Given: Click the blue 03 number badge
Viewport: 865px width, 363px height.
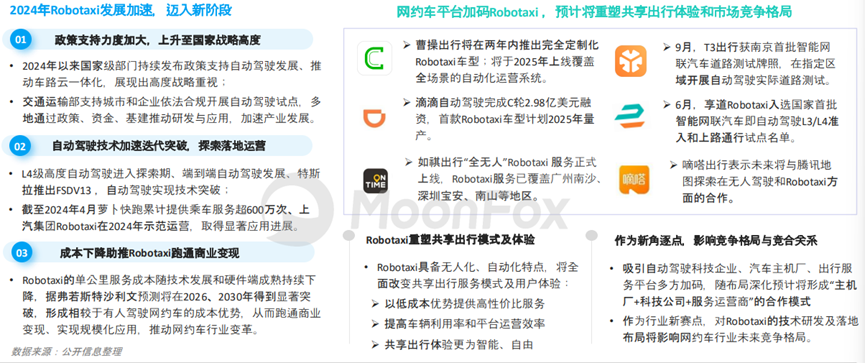Looking at the screenshot, I should (21, 253).
